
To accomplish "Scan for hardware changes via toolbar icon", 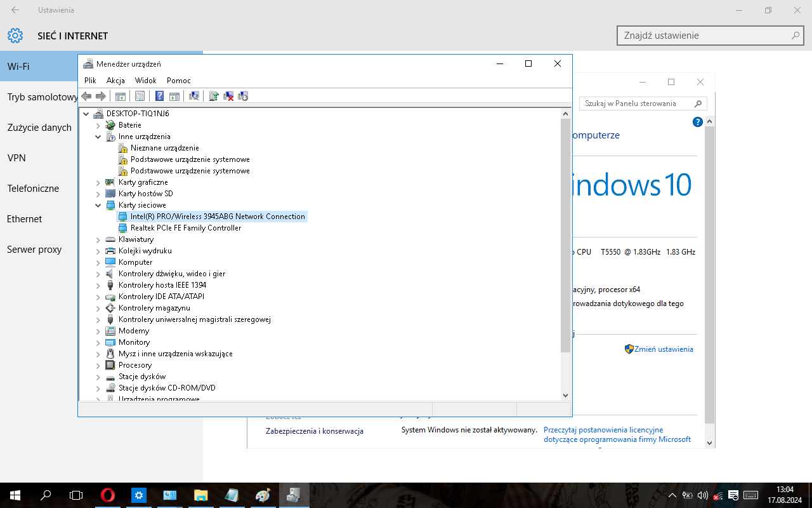I will click(194, 96).
